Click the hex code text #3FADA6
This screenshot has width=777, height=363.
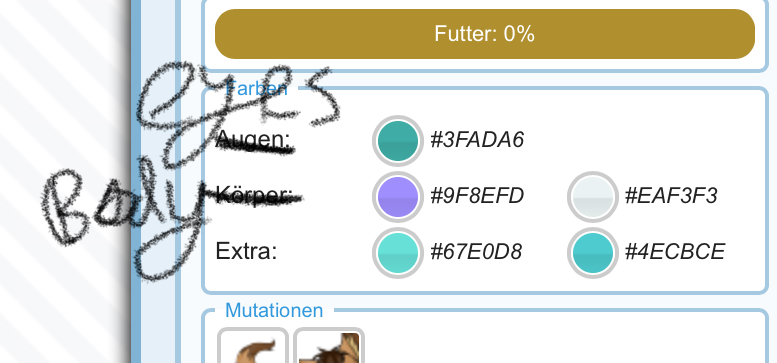[x=477, y=141]
